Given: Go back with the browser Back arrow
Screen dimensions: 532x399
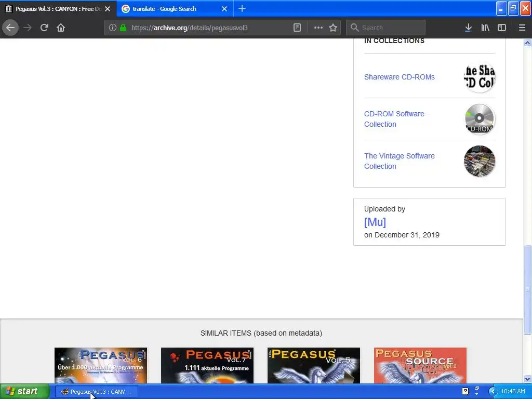Looking at the screenshot, I should tap(10, 28).
